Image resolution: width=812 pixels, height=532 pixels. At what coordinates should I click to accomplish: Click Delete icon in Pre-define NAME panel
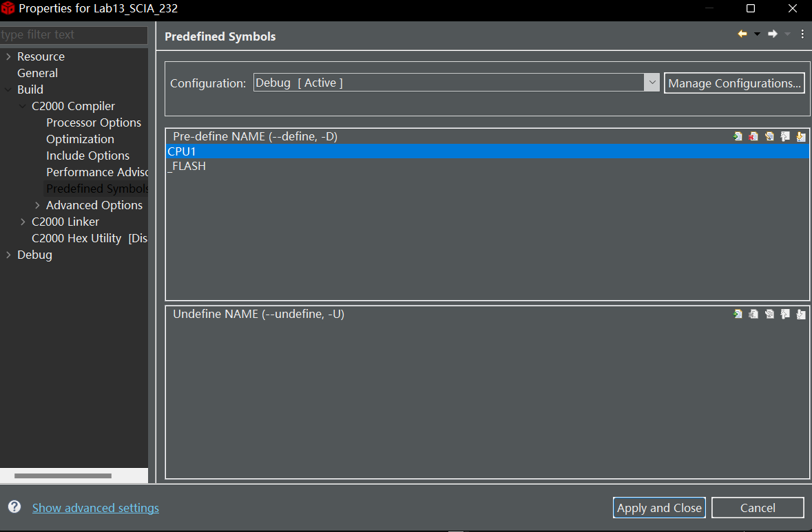(x=753, y=136)
